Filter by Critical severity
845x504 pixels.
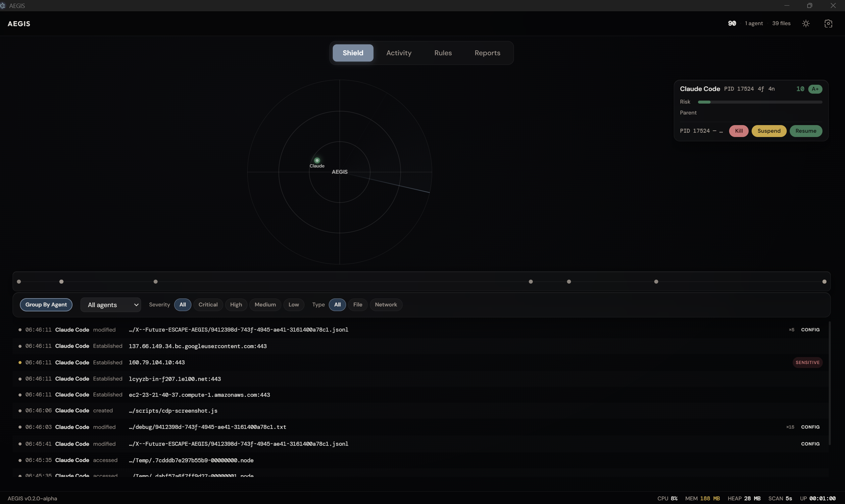(208, 305)
